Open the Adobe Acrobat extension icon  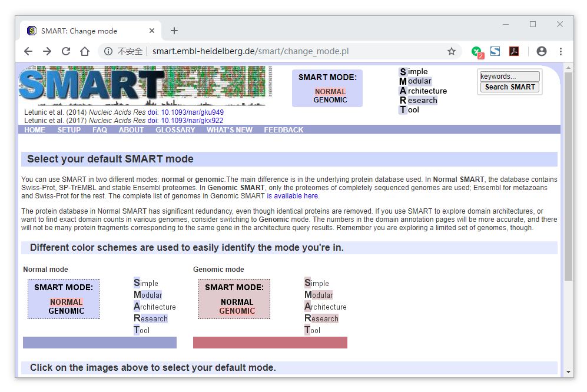[x=514, y=51]
